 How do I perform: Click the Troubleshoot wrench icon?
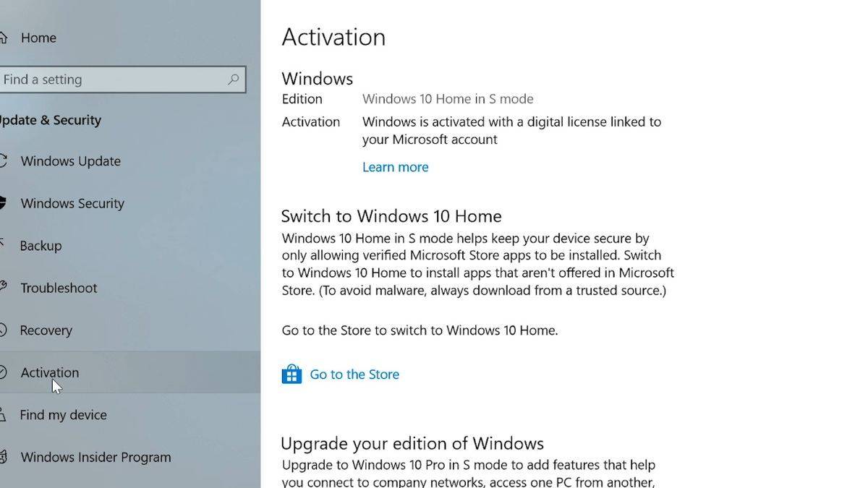point(4,288)
